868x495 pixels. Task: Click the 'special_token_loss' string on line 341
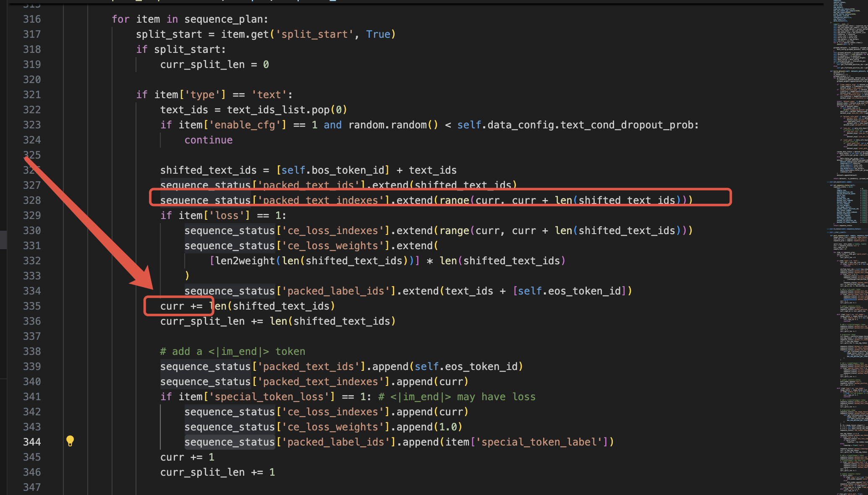tap(269, 396)
